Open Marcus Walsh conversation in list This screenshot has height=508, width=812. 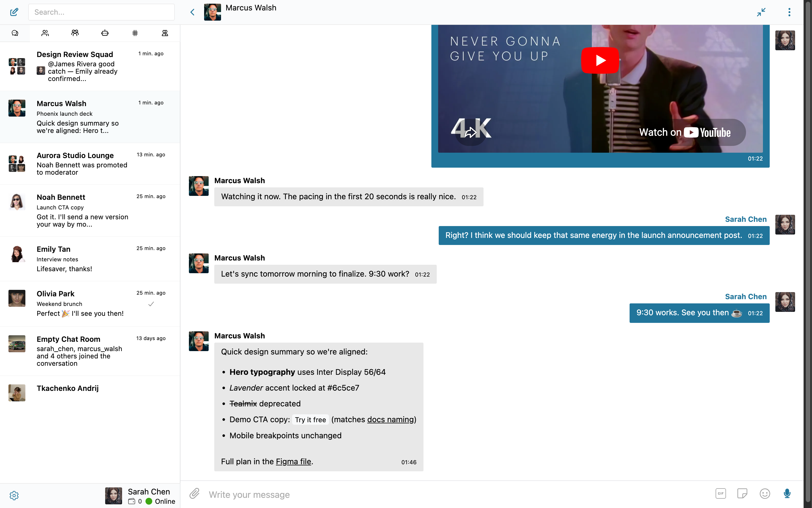[90, 117]
